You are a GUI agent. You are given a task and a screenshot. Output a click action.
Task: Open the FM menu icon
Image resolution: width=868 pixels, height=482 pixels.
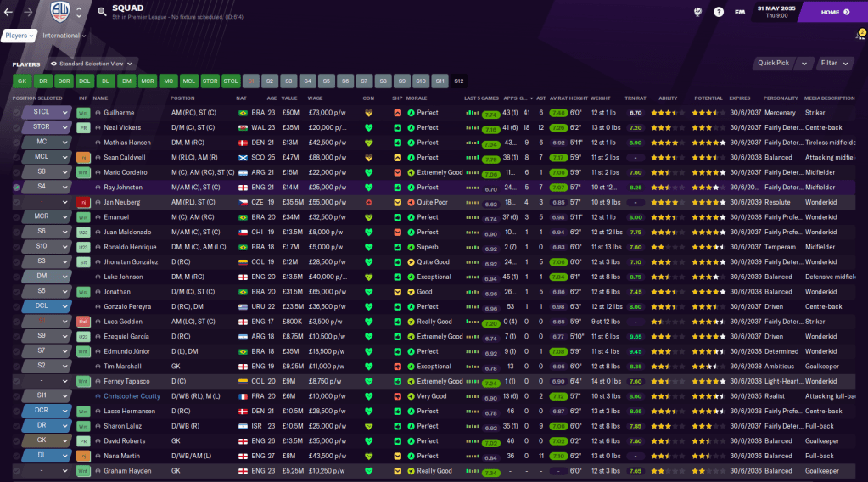(741, 12)
